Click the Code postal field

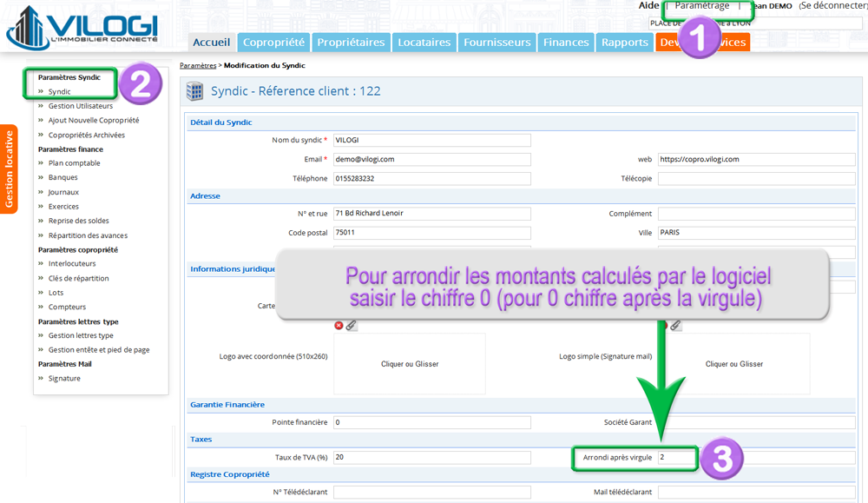[x=431, y=233]
